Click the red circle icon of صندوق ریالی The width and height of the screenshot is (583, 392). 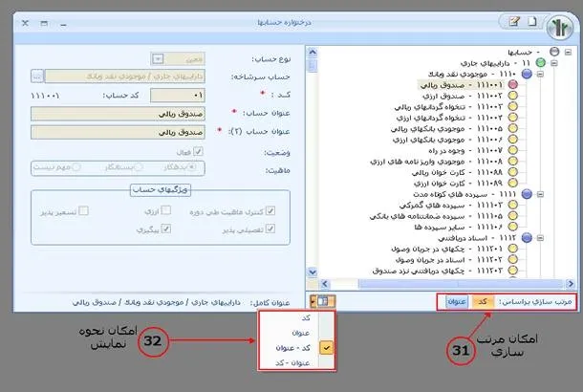point(512,84)
